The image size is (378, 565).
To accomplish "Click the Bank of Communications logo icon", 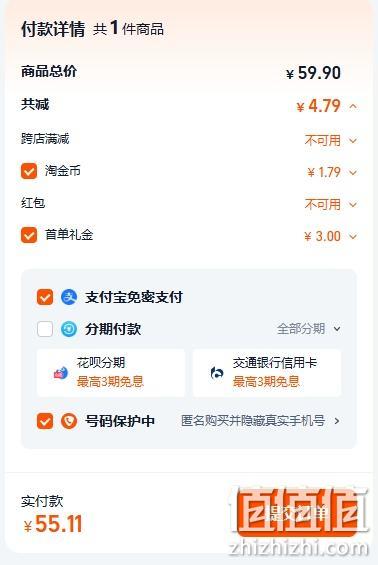I will (217, 373).
